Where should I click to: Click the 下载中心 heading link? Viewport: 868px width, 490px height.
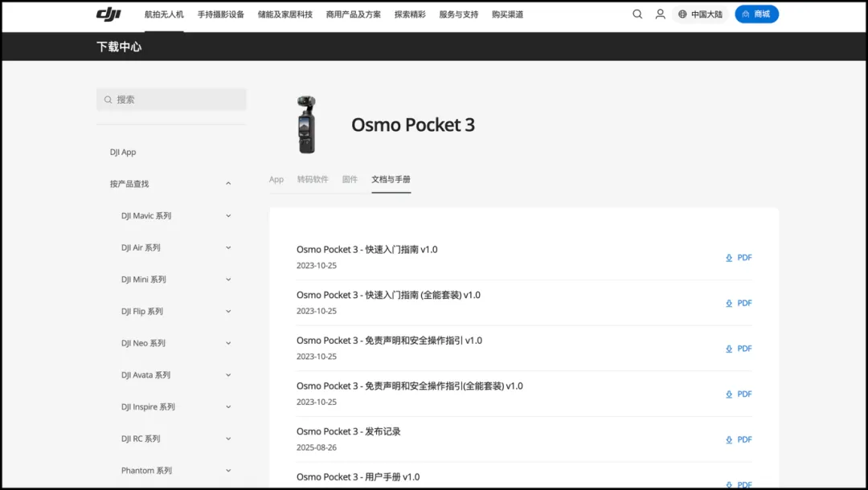click(119, 47)
